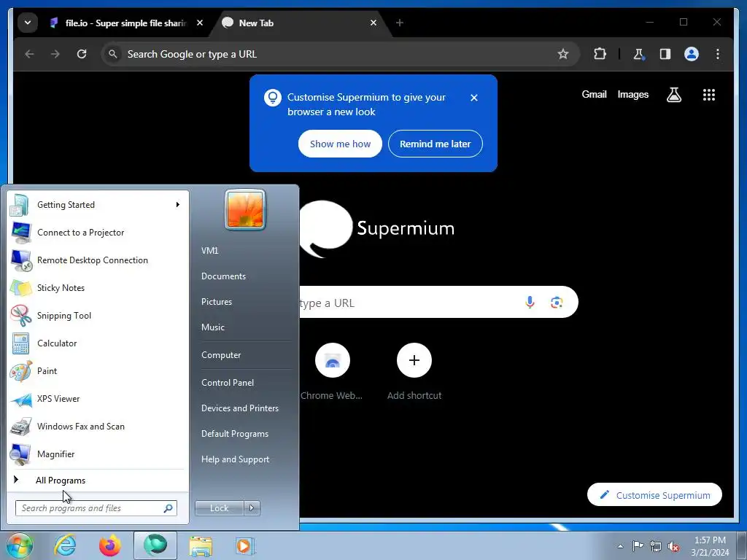The image size is (747, 560).
Task: Click the Action Center flag icon
Action: click(x=638, y=546)
